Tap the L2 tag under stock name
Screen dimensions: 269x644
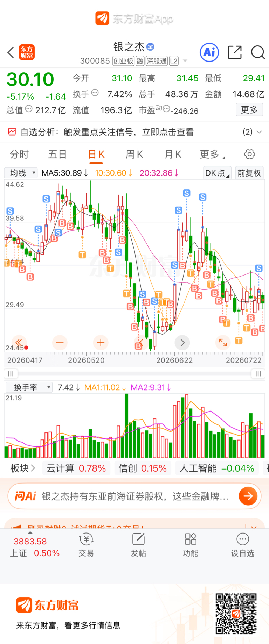tap(174, 61)
